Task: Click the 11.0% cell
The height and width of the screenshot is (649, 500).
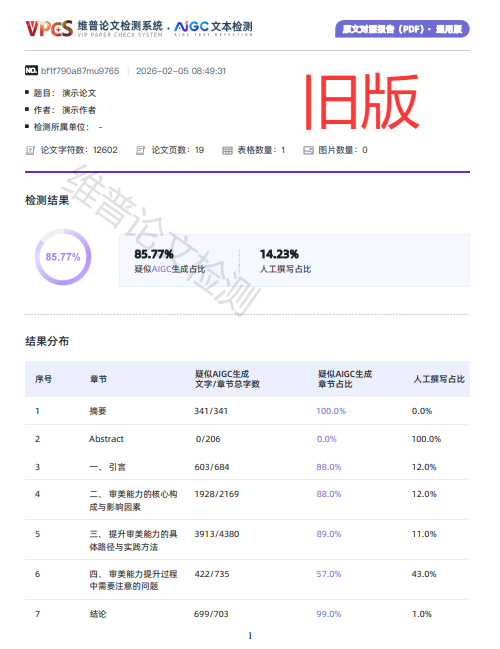Action: tap(424, 534)
